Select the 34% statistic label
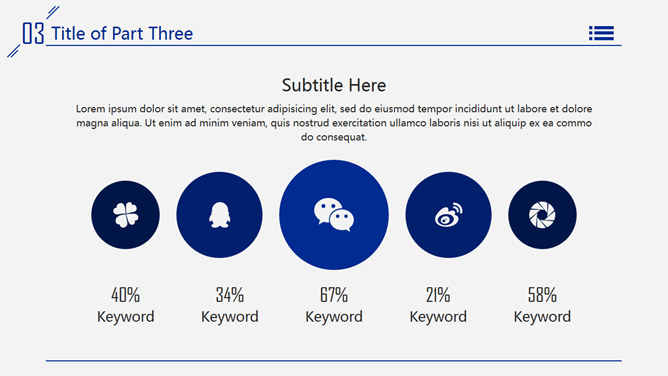 (230, 295)
